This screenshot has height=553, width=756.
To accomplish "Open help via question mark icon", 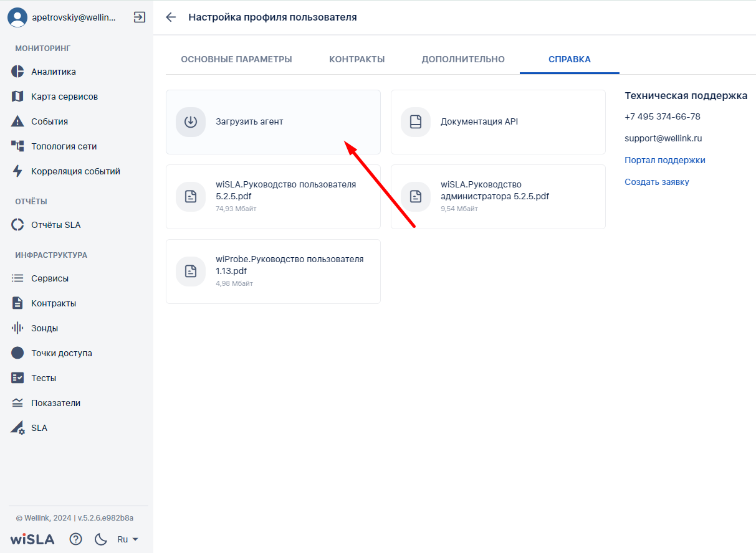I will coord(75,539).
